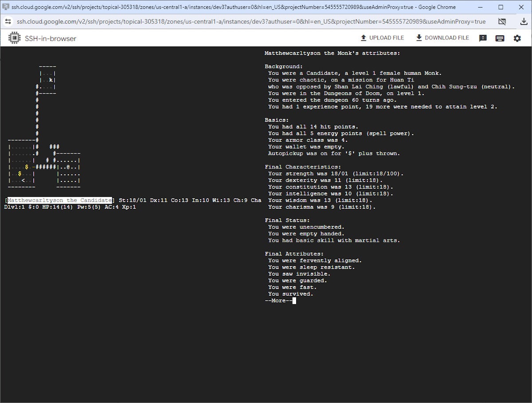Click the Download File button
This screenshot has width=532, height=403.
pyautogui.click(x=442, y=38)
